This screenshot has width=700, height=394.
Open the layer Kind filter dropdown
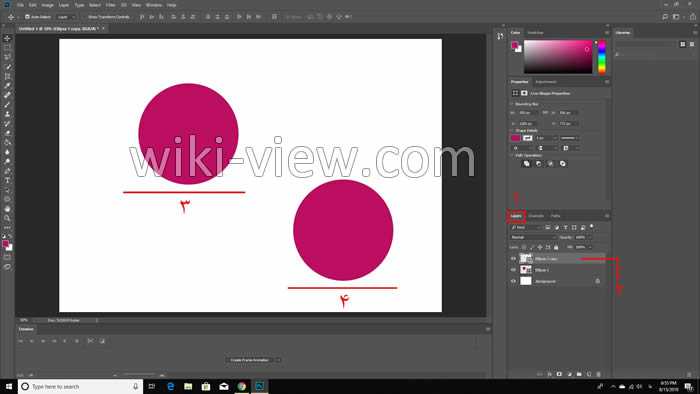(526, 228)
